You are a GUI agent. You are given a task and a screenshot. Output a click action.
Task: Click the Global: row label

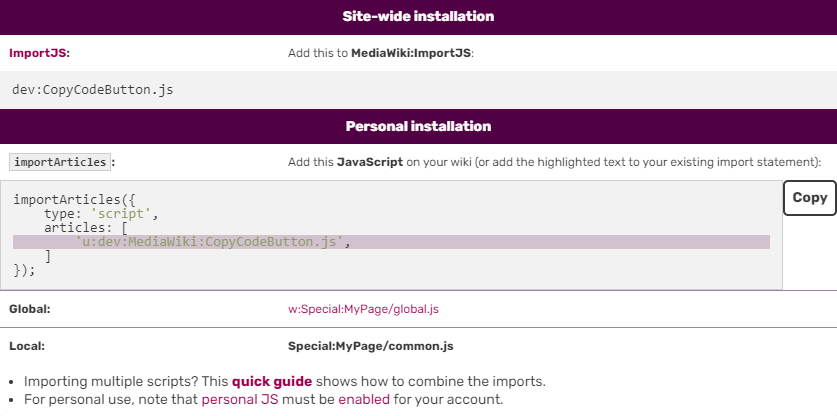pos(30,309)
